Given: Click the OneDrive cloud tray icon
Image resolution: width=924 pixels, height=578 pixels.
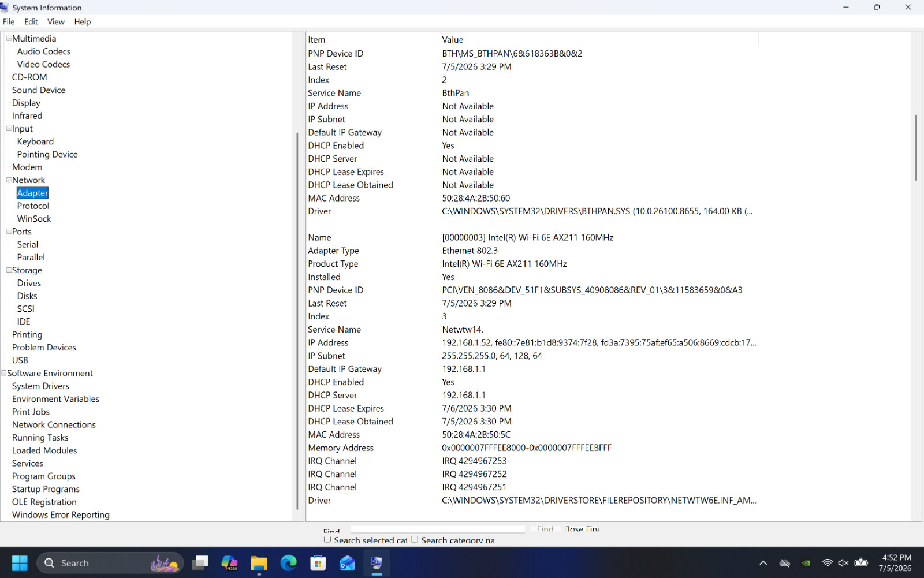Looking at the screenshot, I should 785,563.
